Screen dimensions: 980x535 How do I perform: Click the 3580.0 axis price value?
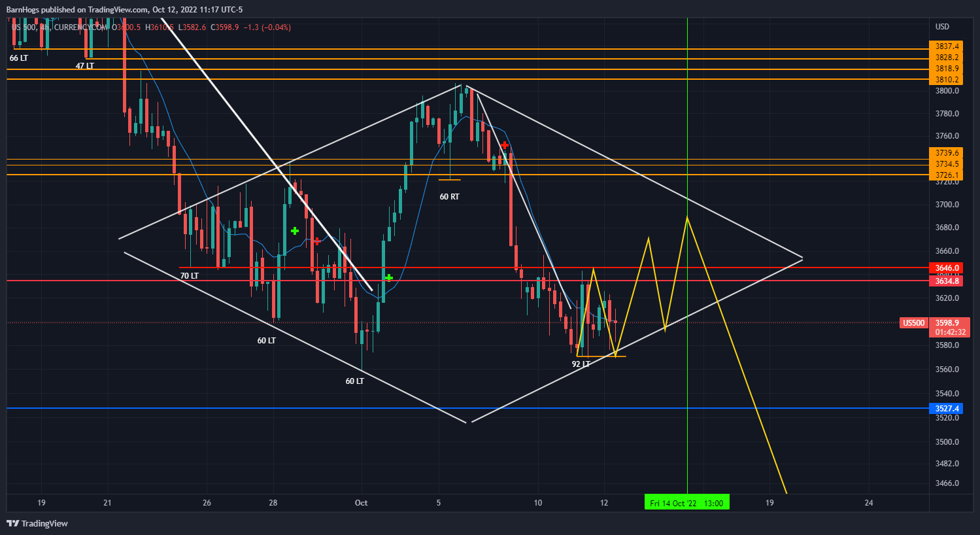point(947,345)
